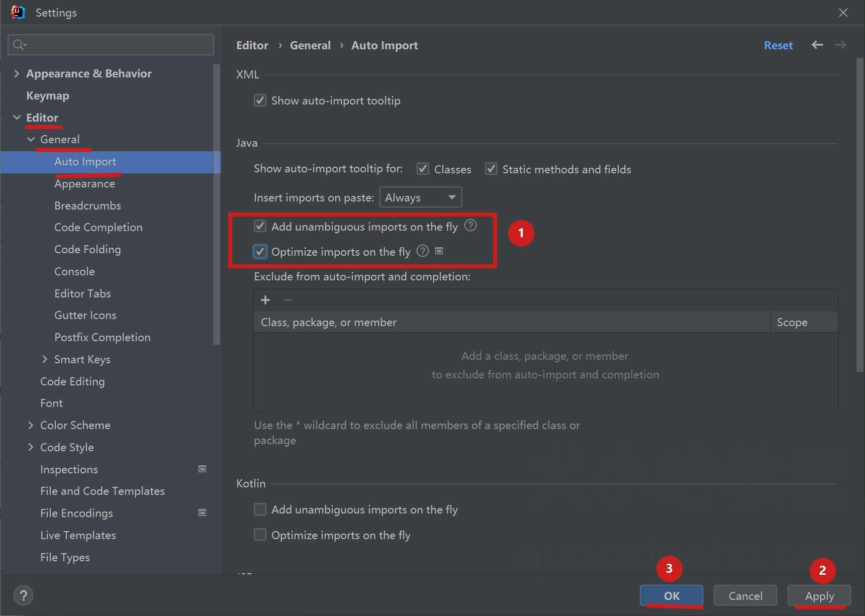The width and height of the screenshot is (865, 616).
Task: Enable Kotlin Optimize imports on the fly
Action: [x=260, y=535]
